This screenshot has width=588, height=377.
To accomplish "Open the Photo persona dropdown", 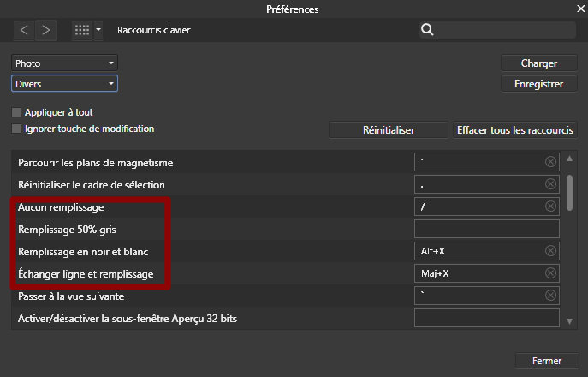I will [x=64, y=63].
